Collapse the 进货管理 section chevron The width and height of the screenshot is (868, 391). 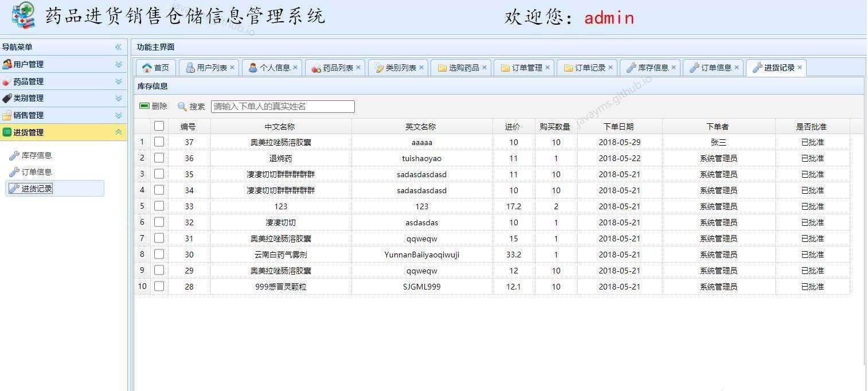pyautogui.click(x=119, y=132)
